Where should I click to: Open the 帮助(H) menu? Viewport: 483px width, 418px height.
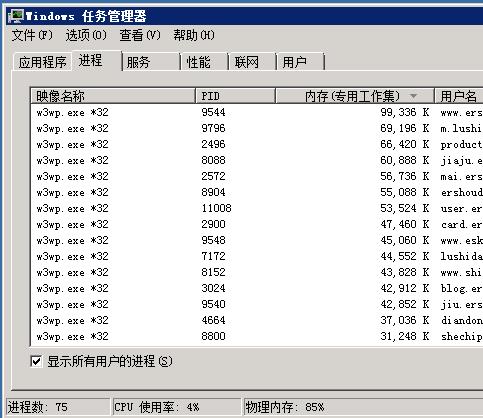[x=194, y=35]
